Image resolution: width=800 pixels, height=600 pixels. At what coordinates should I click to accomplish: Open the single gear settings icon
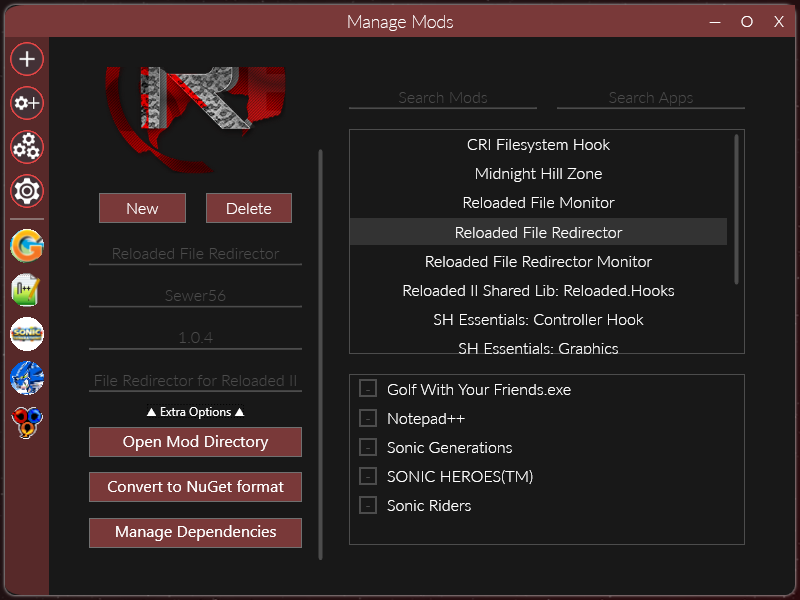[x=27, y=191]
